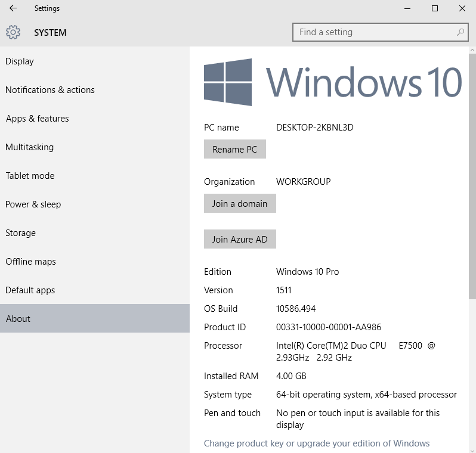Open Power & sleep settings
The width and height of the screenshot is (476, 453).
coord(33,204)
